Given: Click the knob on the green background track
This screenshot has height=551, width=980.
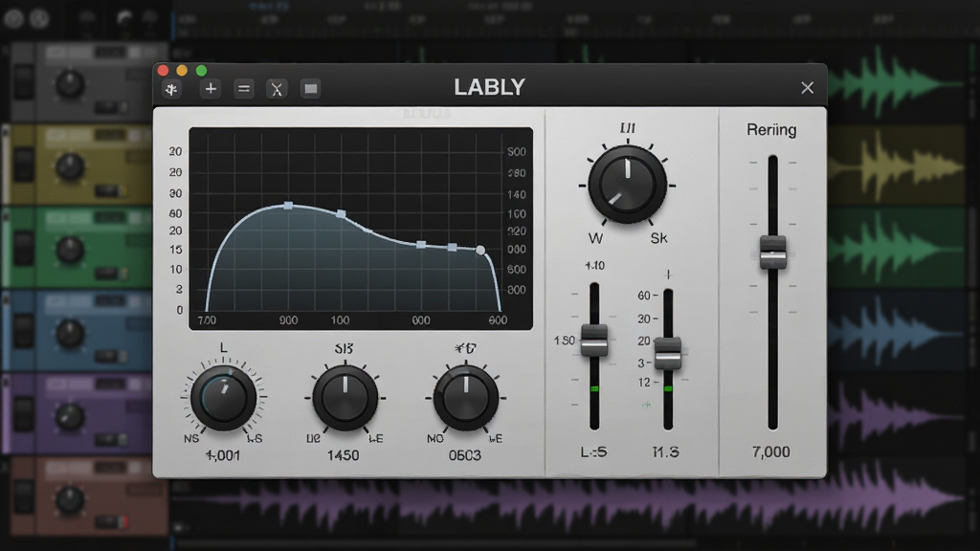Looking at the screenshot, I should tap(69, 250).
